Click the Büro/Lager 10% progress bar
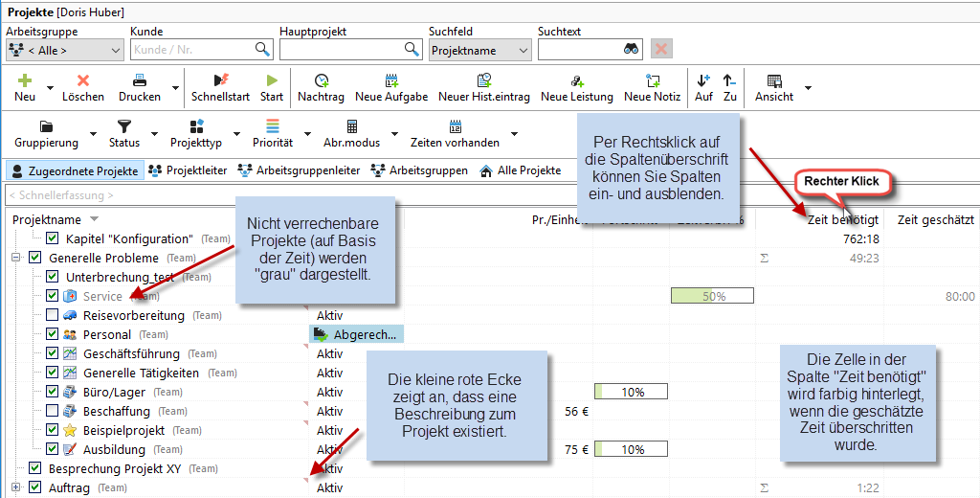980x498 pixels. (631, 392)
